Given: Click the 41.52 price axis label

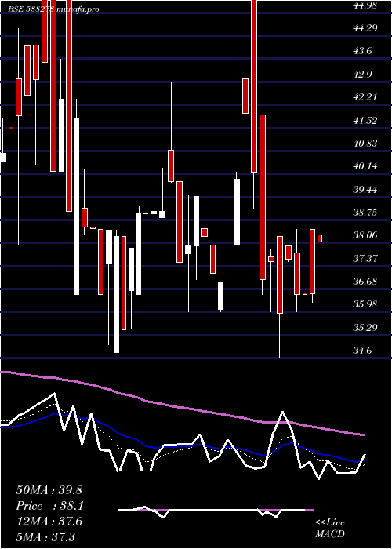Looking at the screenshot, I should pos(366,121).
